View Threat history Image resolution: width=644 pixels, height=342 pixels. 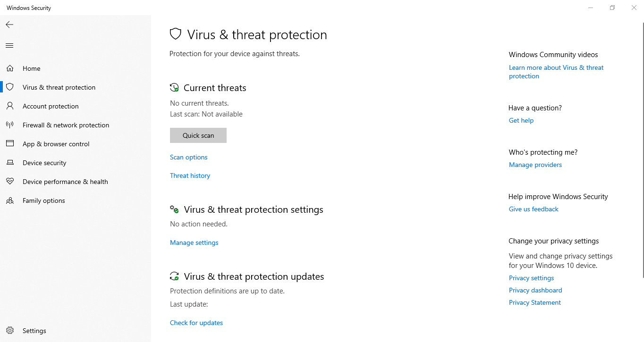pyautogui.click(x=190, y=175)
